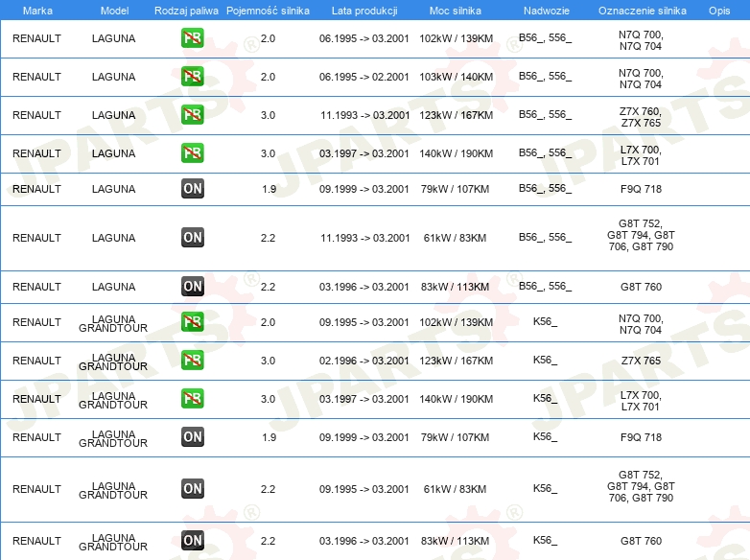This screenshot has height=560, width=750.
Task: Click the petrol icon in Grandtour 123kW / 167KM row
Action: [192, 361]
